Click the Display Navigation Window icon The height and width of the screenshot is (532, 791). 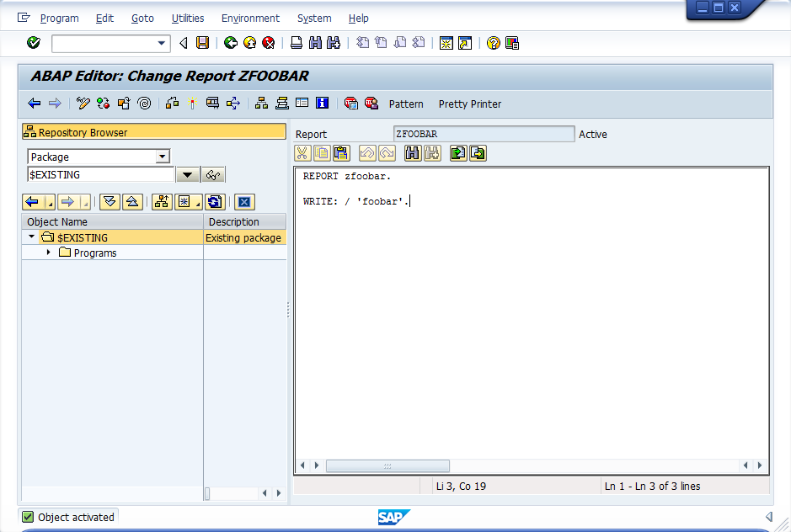pos(282,104)
